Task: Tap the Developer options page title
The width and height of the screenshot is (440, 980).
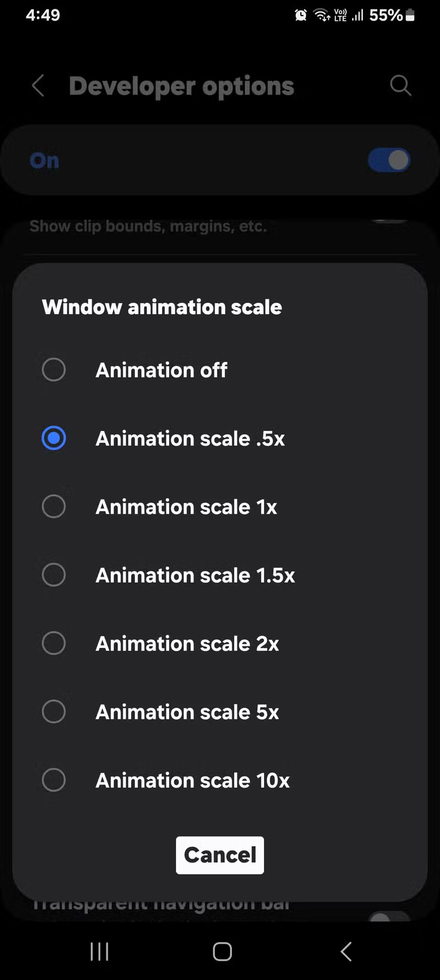Action: coord(181,86)
